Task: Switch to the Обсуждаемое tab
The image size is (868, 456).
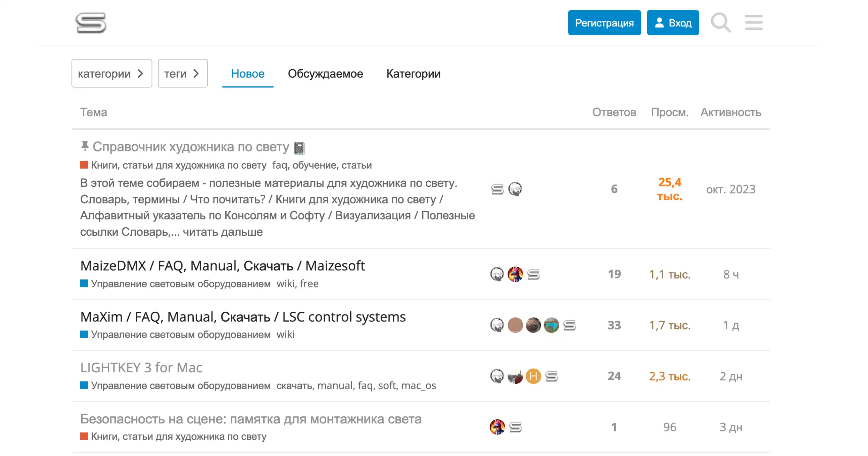Action: point(325,73)
